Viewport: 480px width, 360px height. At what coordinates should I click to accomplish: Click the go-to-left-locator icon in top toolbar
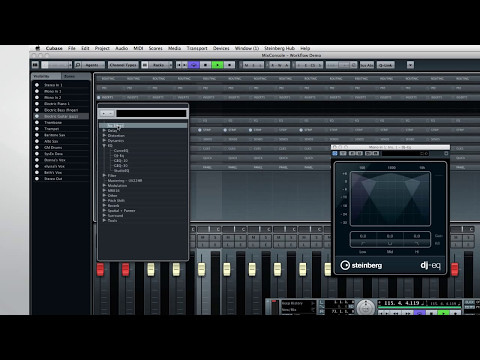tap(179, 65)
